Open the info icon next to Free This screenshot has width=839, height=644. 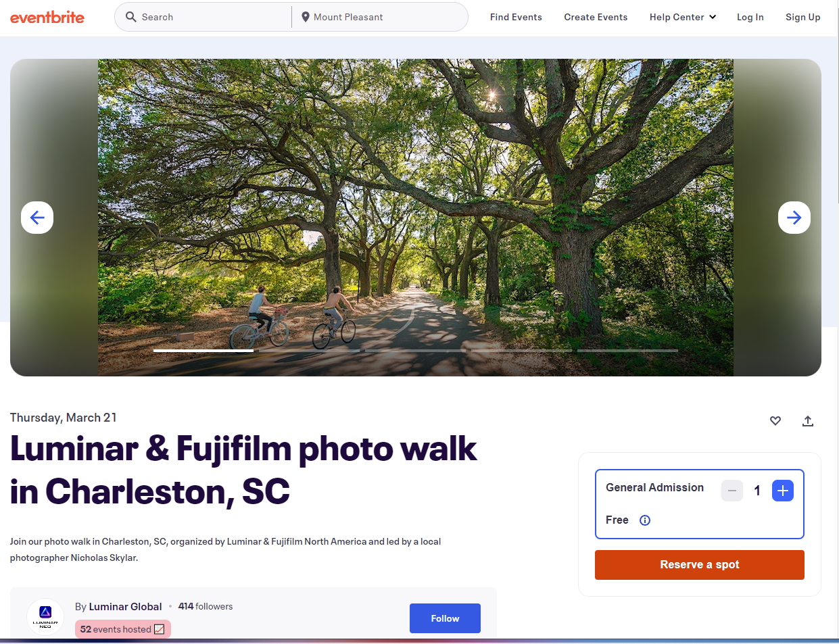645,520
